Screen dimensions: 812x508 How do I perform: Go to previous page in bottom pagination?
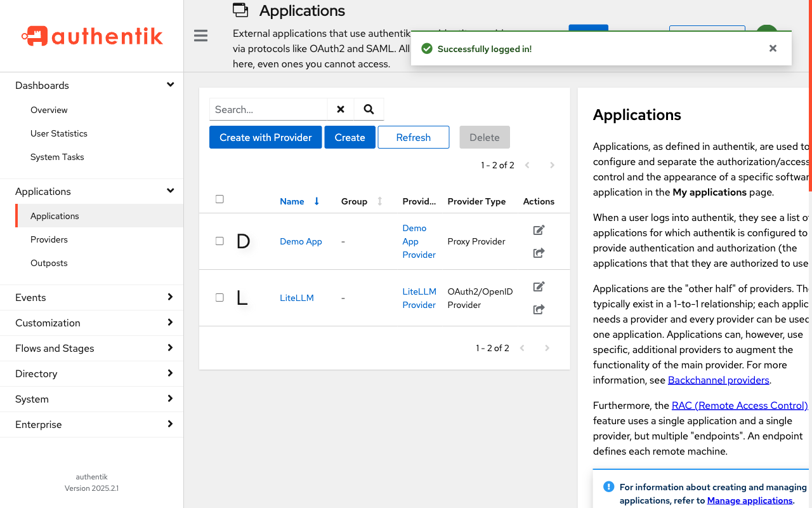522,348
